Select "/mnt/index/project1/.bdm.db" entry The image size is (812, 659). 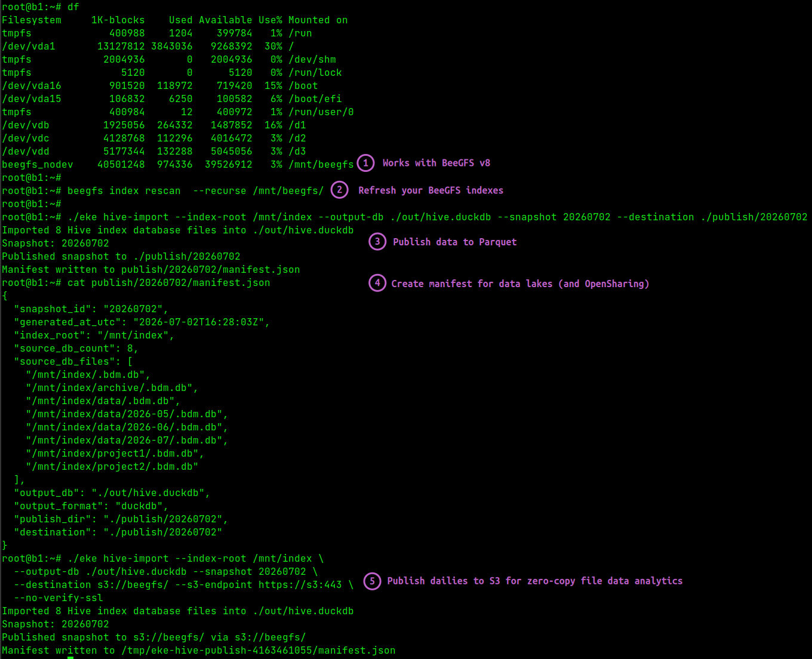coord(115,454)
